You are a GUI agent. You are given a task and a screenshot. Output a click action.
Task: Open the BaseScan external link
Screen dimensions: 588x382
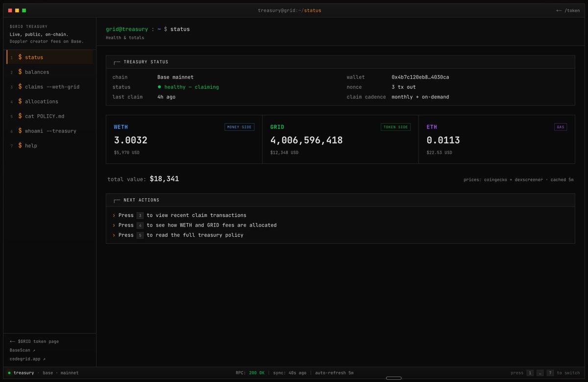click(x=23, y=350)
